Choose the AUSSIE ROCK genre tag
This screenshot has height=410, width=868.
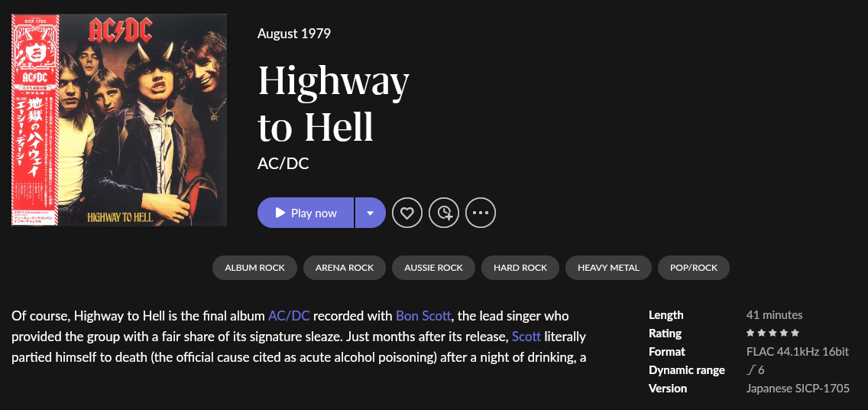[434, 268]
